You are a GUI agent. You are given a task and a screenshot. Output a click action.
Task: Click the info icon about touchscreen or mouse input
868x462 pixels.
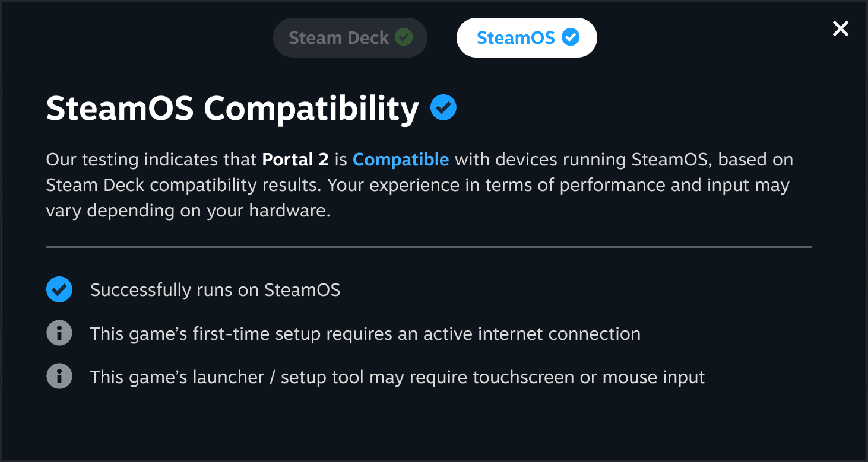pos(59,376)
